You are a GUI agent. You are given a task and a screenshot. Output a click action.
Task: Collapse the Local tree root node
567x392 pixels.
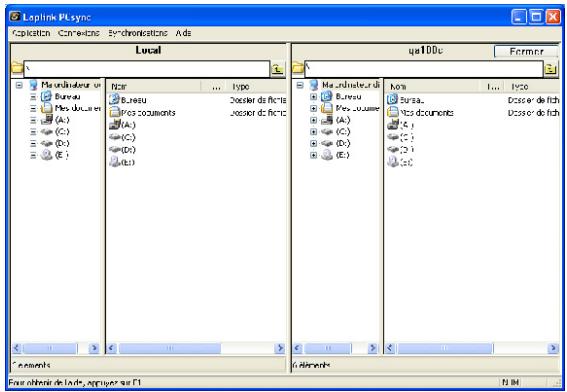pyautogui.click(x=19, y=85)
